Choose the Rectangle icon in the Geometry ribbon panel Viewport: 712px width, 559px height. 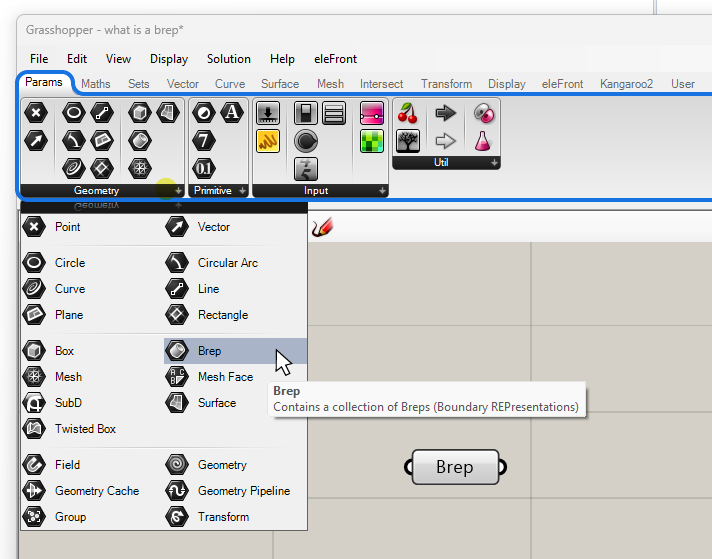[102, 168]
